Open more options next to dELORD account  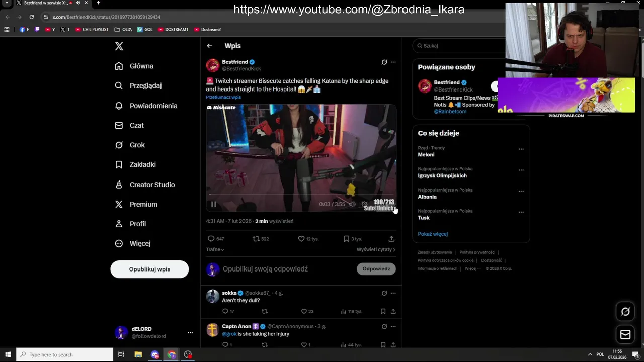click(x=190, y=333)
